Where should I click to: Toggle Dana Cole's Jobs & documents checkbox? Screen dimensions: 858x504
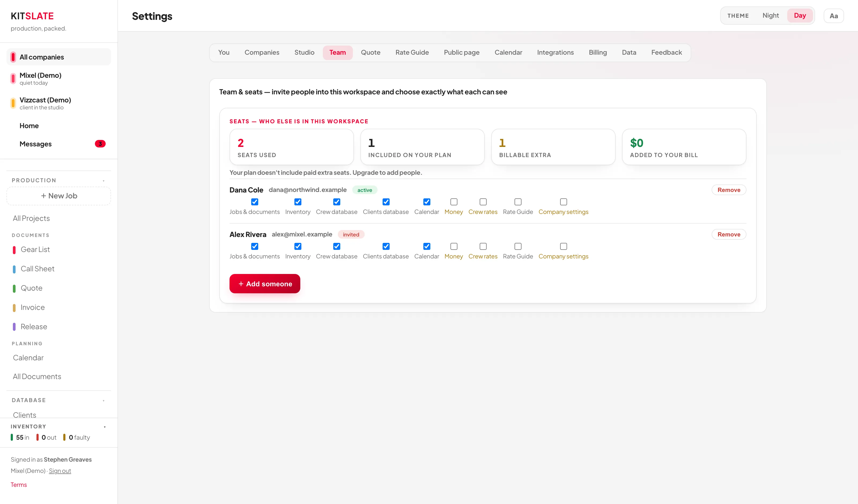click(x=255, y=202)
